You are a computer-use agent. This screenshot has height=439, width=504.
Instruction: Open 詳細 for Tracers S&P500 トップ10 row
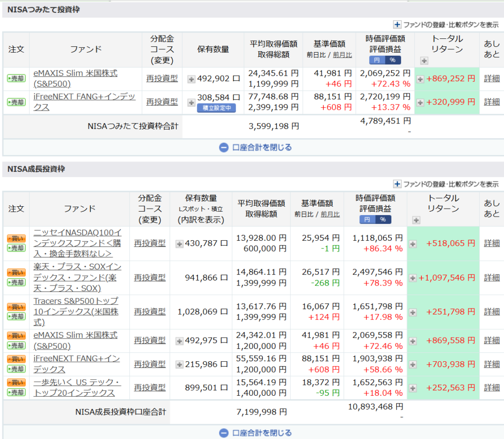click(x=491, y=312)
